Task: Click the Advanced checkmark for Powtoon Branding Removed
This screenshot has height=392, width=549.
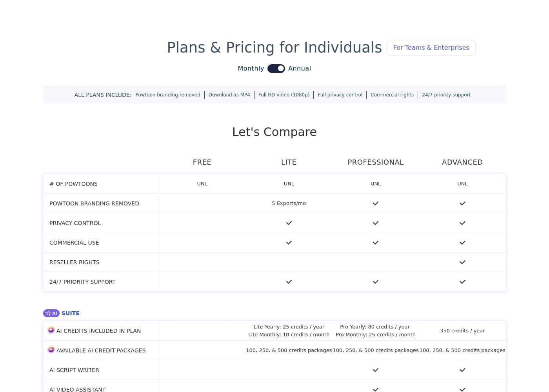Action: click(x=462, y=203)
